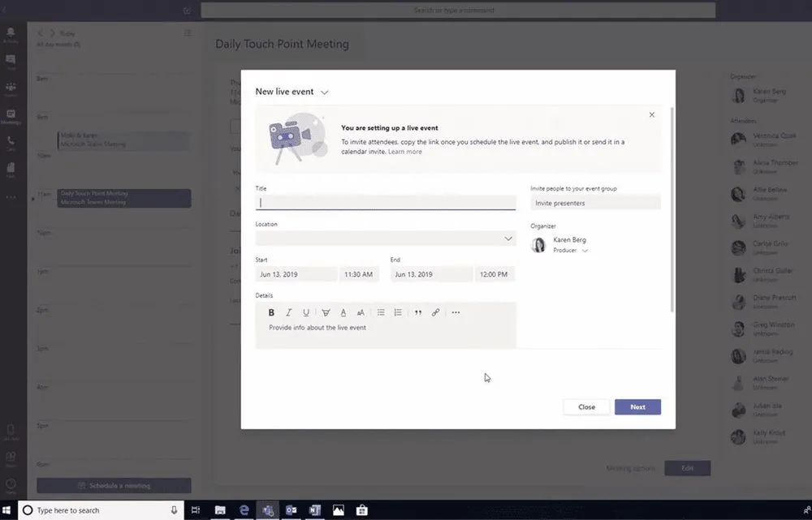Underline text in Details editor
The height and width of the screenshot is (520, 812).
tap(306, 312)
